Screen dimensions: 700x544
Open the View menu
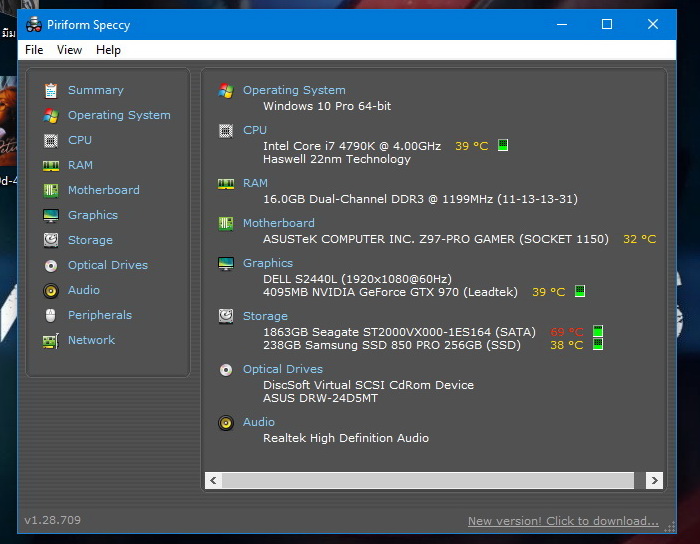click(x=69, y=50)
